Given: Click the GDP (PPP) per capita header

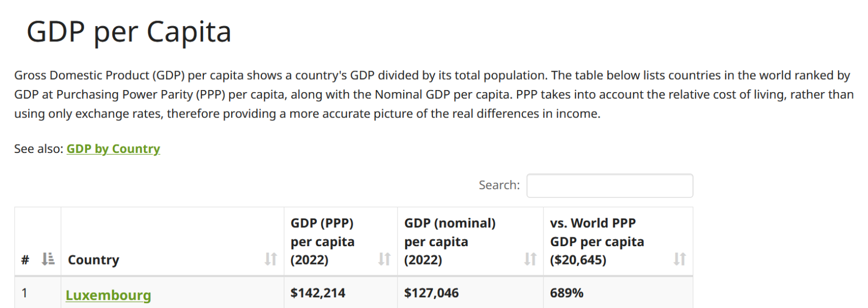Looking at the screenshot, I should 341,241.
